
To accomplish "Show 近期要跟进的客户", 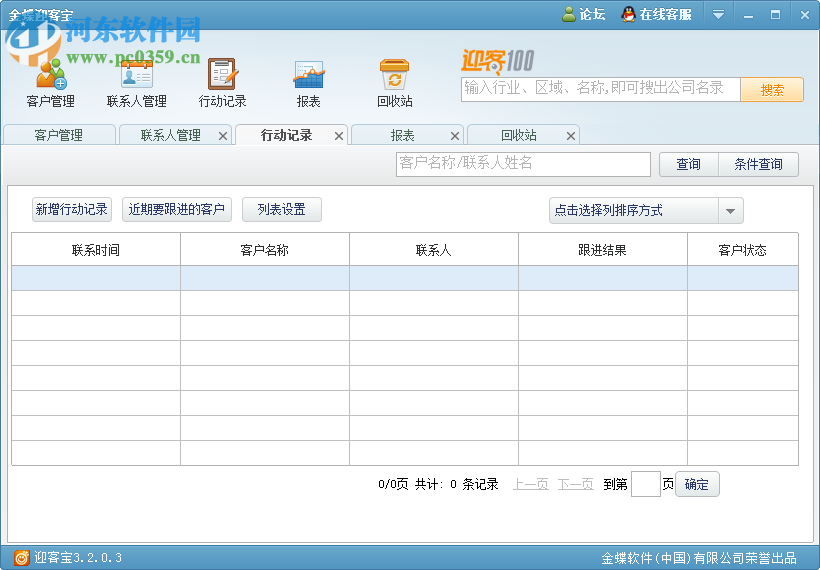I will pos(177,210).
